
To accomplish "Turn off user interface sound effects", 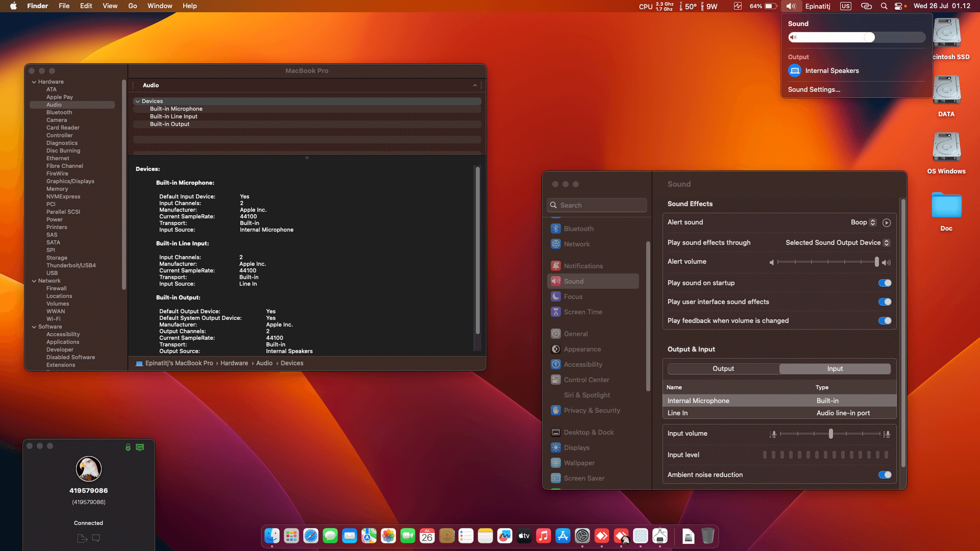I will pos(884,302).
